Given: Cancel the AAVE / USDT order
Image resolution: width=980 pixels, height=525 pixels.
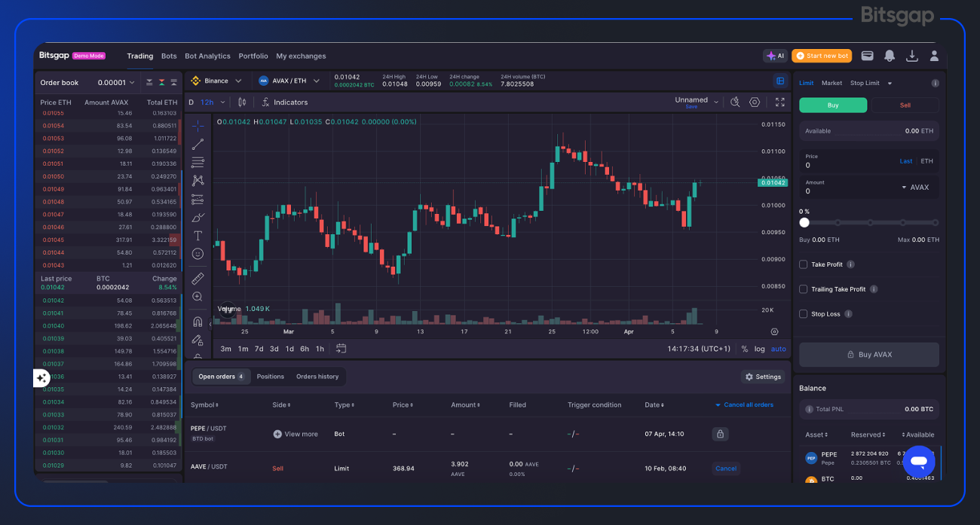Looking at the screenshot, I should tap(726, 469).
